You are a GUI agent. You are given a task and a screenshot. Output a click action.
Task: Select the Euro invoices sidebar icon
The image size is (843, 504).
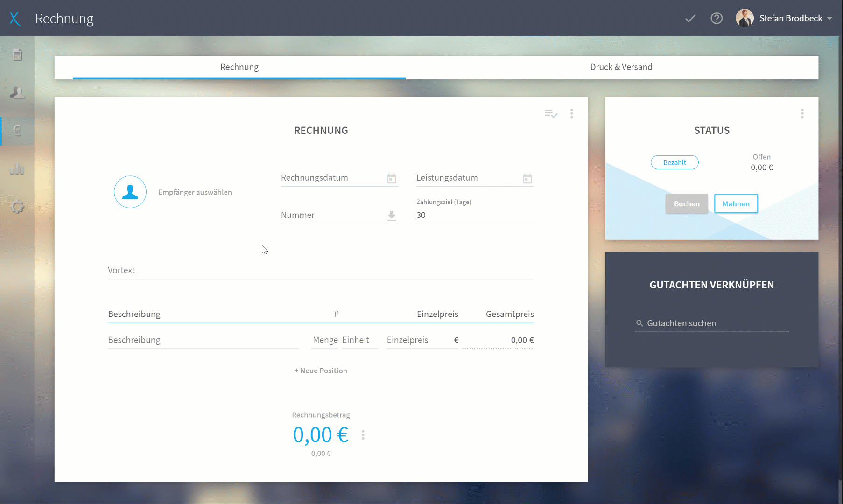click(x=17, y=130)
